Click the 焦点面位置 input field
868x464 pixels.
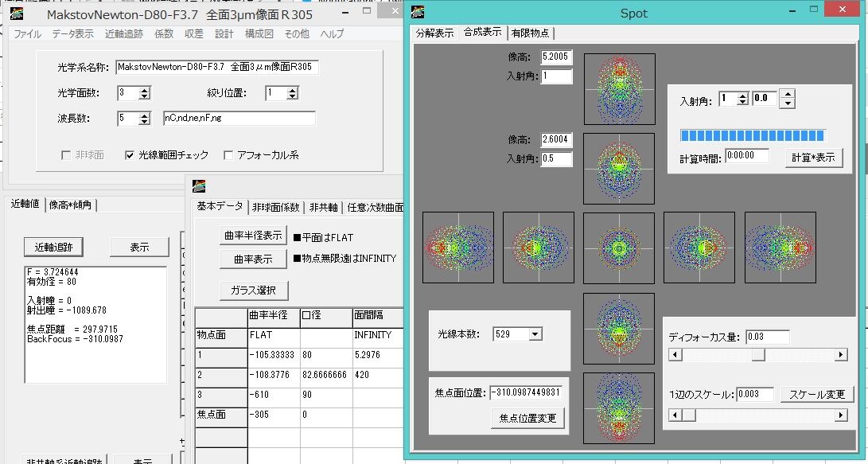point(527,392)
